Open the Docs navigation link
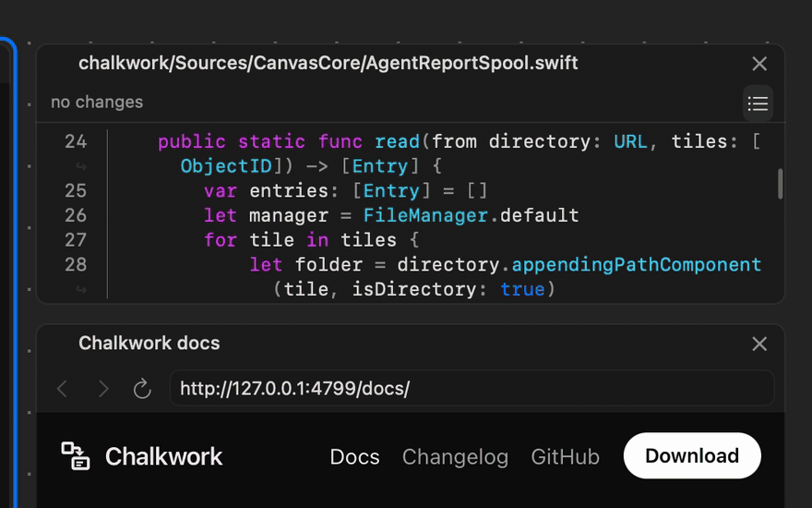Image resolution: width=812 pixels, height=508 pixels. [354, 456]
